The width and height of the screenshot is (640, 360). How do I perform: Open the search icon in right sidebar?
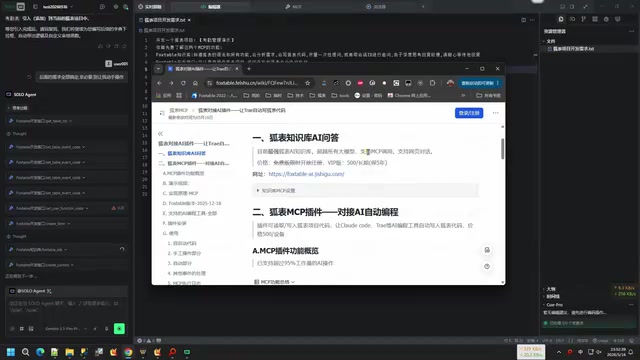coord(572,19)
